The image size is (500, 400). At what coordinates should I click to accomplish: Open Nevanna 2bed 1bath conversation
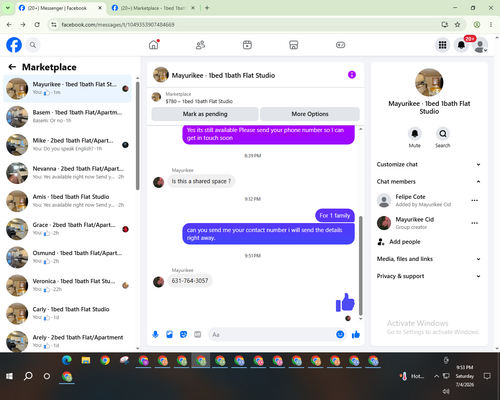pos(68,173)
